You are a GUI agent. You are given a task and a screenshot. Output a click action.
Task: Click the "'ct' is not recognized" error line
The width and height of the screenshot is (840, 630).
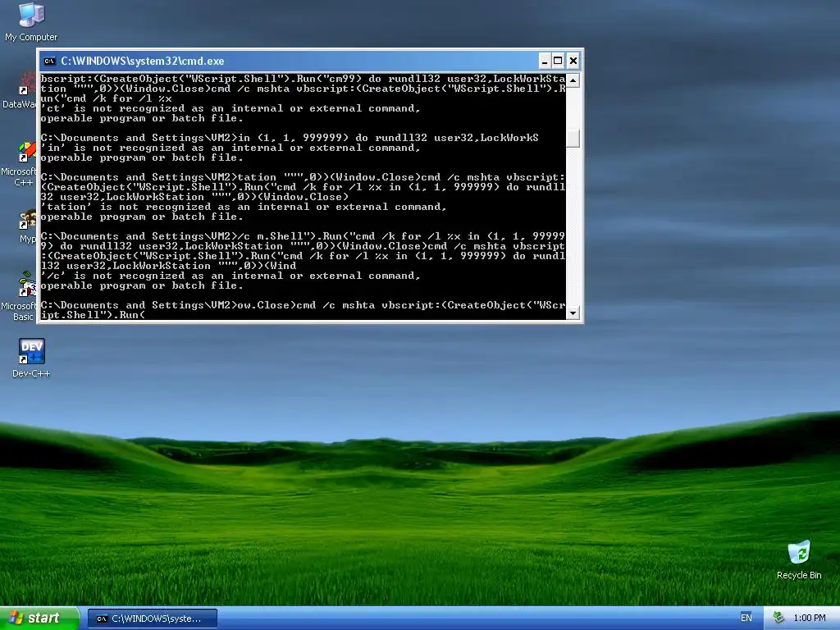pyautogui.click(x=231, y=108)
